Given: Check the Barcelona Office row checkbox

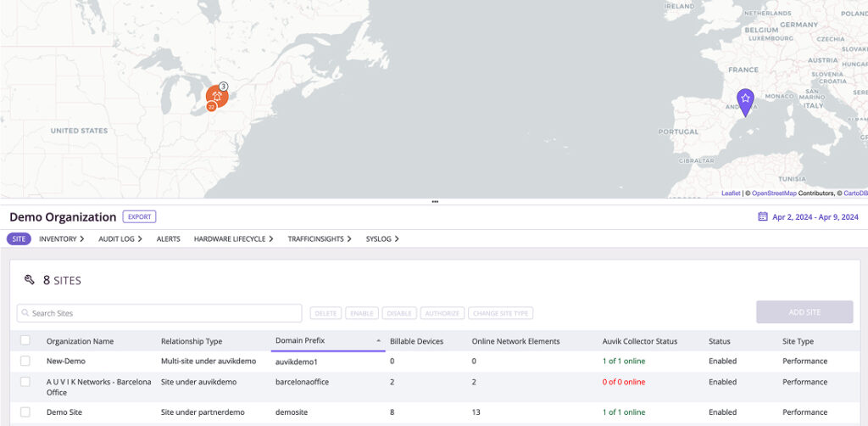Looking at the screenshot, I should 25,382.
